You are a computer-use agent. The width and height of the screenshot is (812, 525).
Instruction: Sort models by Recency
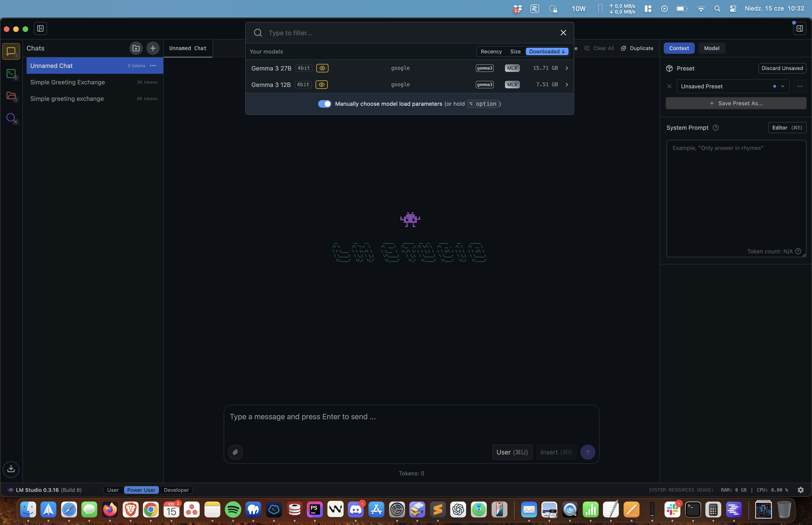pyautogui.click(x=491, y=51)
